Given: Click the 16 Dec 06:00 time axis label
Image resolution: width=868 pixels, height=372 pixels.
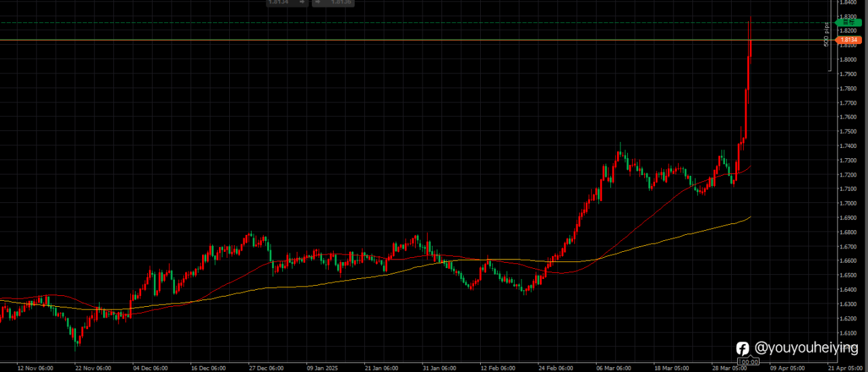Looking at the screenshot, I should tap(208, 368).
